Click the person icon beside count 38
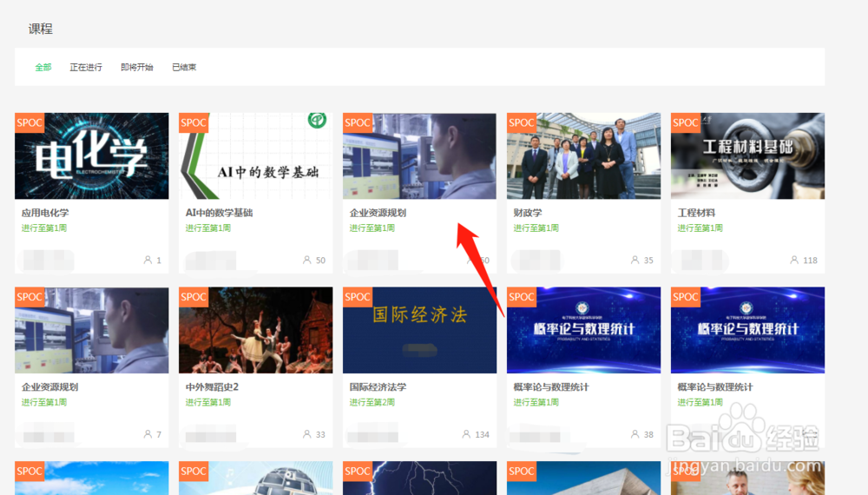The width and height of the screenshot is (868, 495). click(x=635, y=434)
